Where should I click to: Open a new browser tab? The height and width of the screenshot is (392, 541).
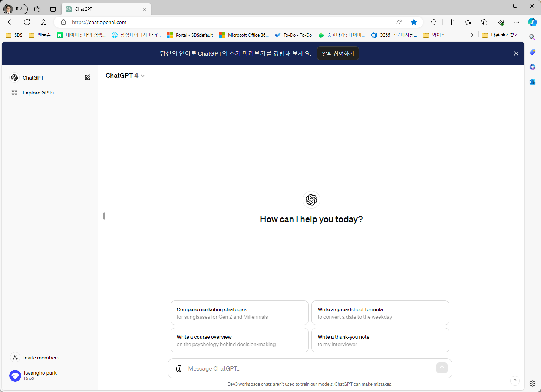(157, 9)
